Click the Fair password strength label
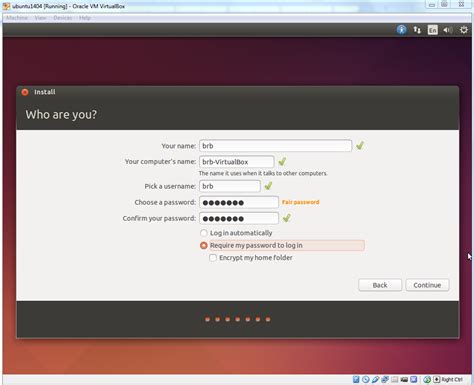The width and height of the screenshot is (474, 385). point(301,202)
